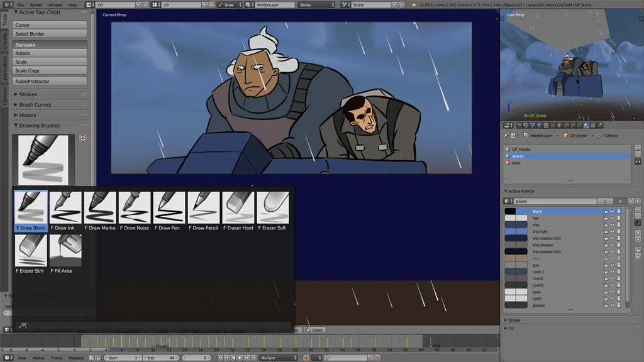This screenshot has height=362, width=644.
Task: Open the Modifiers wrench properties tab
Action: tap(573, 125)
